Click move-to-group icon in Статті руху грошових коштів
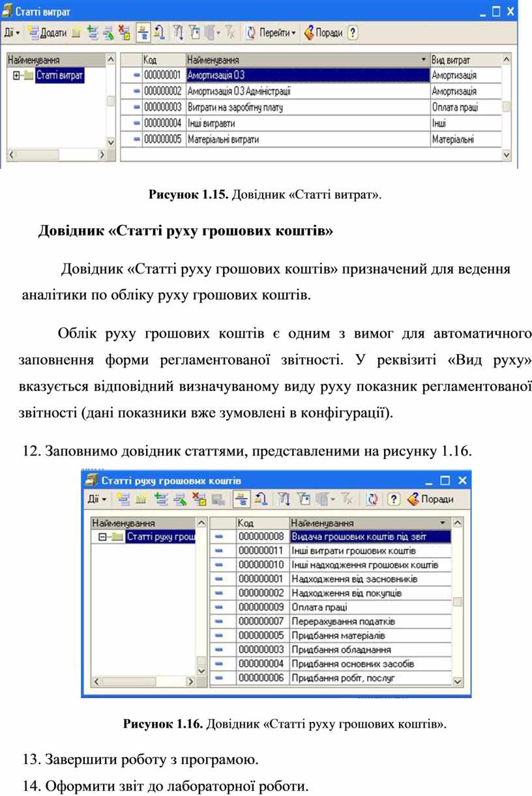The height and width of the screenshot is (796, 532). pyautogui.click(x=260, y=499)
